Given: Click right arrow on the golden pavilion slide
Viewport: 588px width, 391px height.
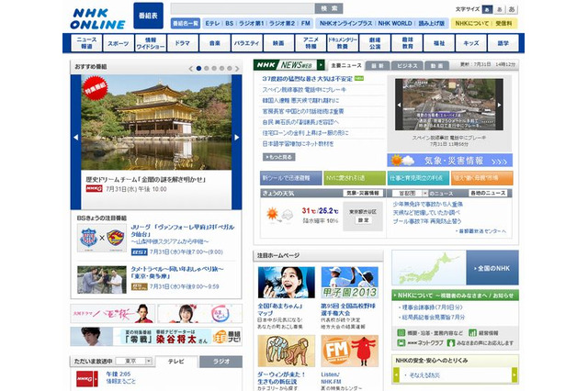Looking at the screenshot, I should (237, 138).
